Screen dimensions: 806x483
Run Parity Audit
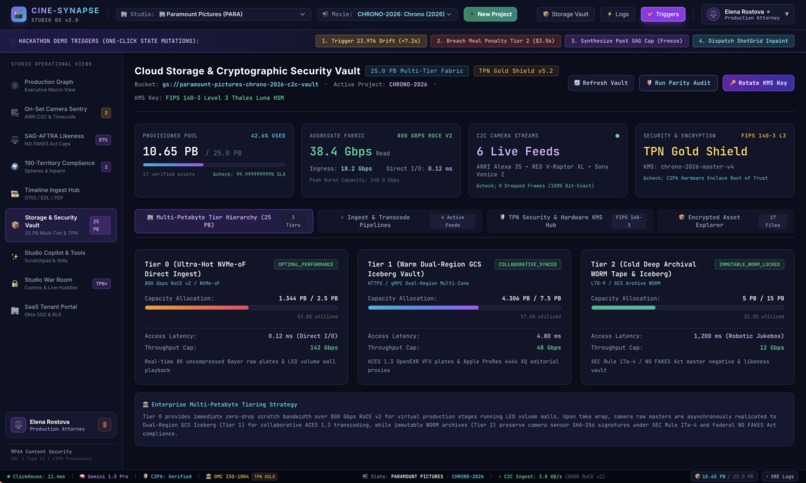(x=678, y=83)
